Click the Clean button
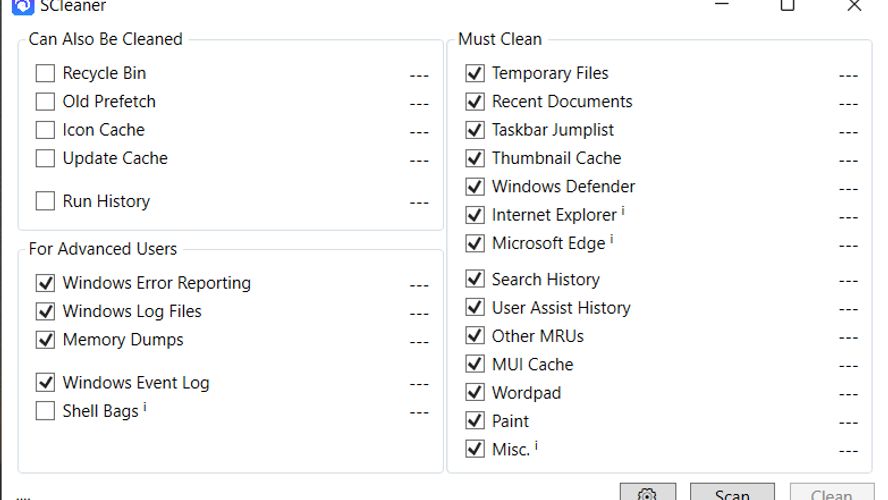The height and width of the screenshot is (500, 888). [x=832, y=492]
